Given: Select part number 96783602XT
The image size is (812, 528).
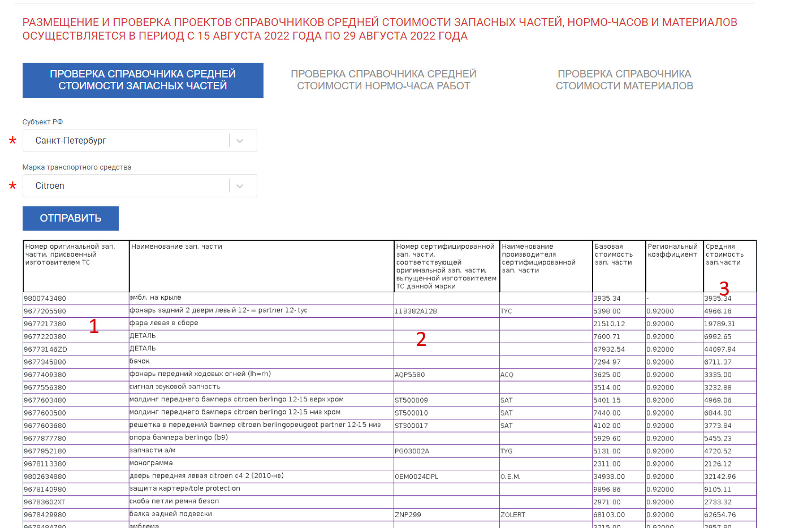Looking at the screenshot, I should (45, 502).
